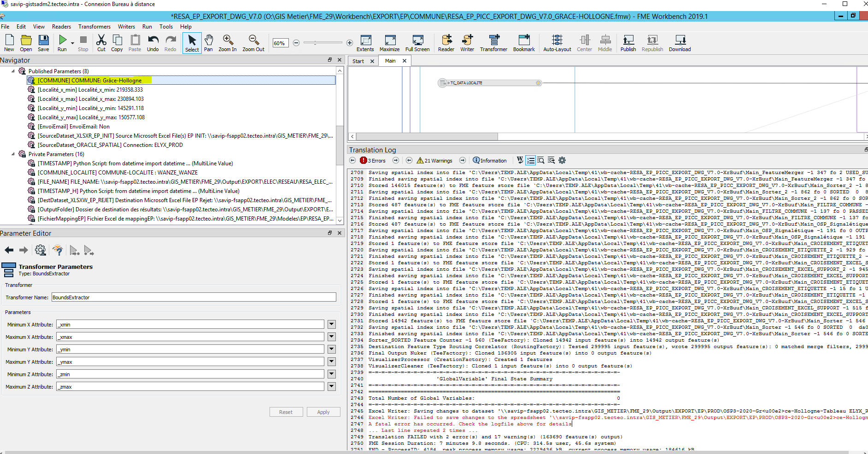
Task: Increase zoom with plus button
Action: pos(350,43)
